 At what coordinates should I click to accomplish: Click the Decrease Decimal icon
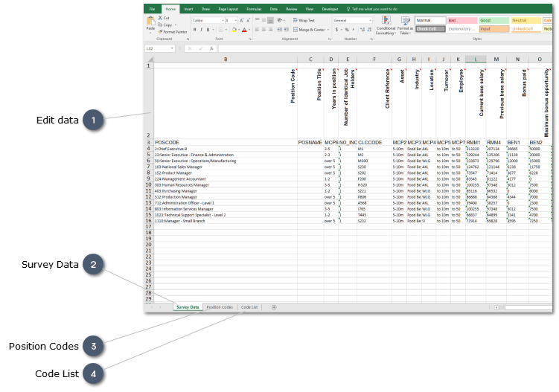369,30
